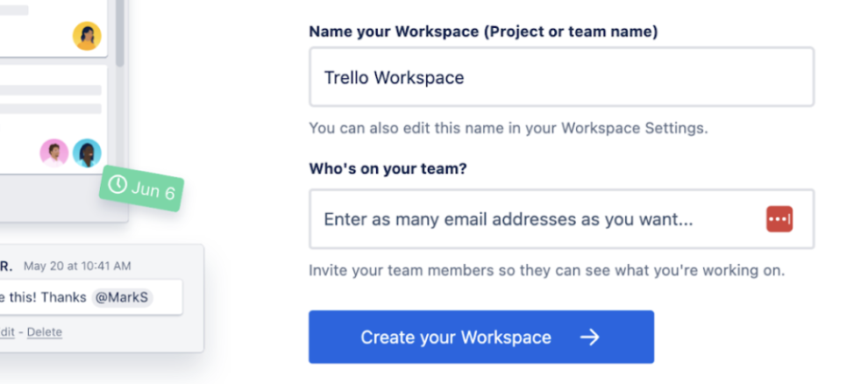
Task: Click the Edit link under the comment
Action: [x=7, y=332]
